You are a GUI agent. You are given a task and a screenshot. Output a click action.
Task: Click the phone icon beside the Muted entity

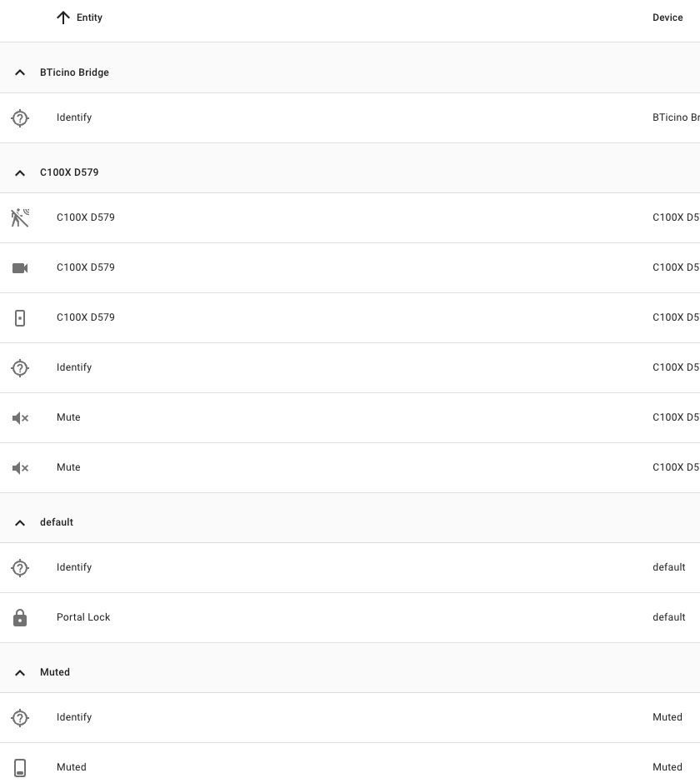pos(20,767)
